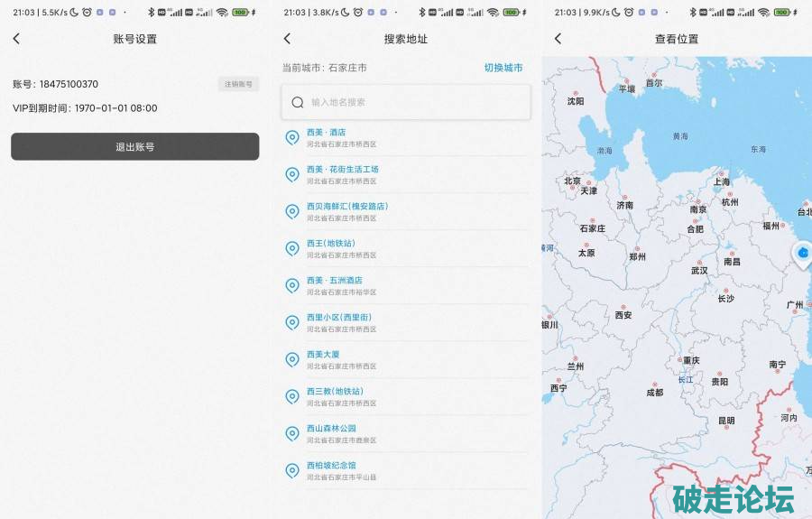Click the magnifier icon in search box
Screen dimensions: 812x519
tap(298, 103)
